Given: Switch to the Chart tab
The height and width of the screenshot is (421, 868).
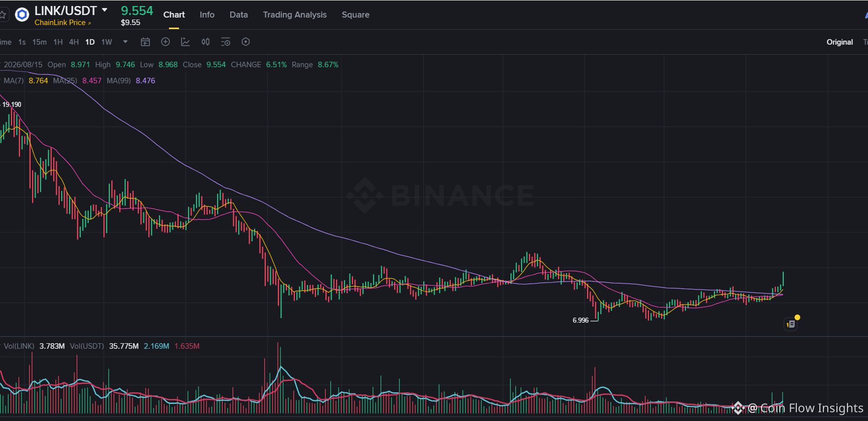Looking at the screenshot, I should [x=174, y=15].
